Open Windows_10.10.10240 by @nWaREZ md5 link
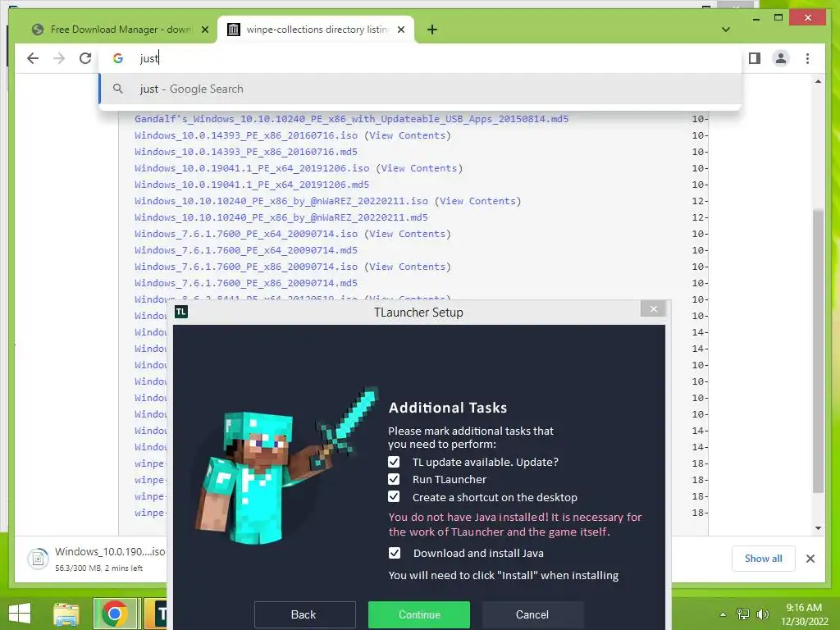This screenshot has height=630, width=840. (281, 217)
